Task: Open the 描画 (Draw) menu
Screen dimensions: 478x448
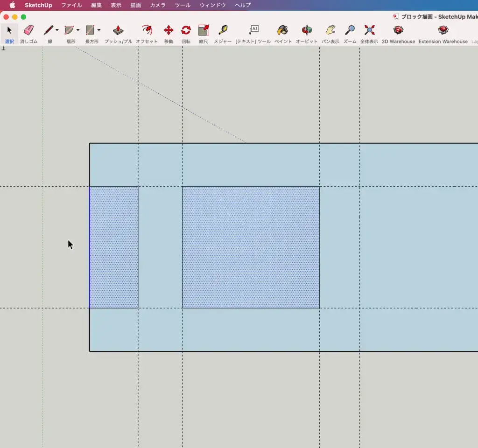Action: (135, 5)
